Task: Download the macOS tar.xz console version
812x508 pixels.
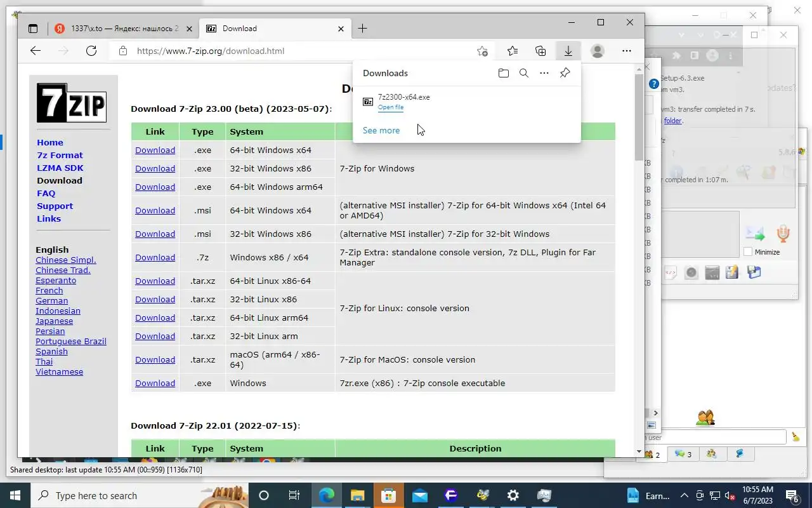Action: click(x=155, y=359)
